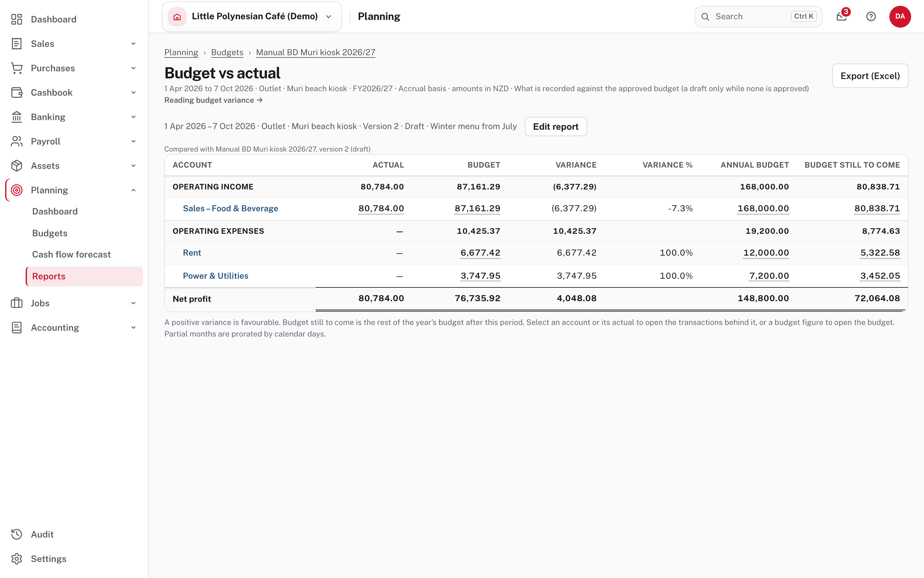
Task: Open the Sales – Food & Beverage account
Action: point(230,208)
